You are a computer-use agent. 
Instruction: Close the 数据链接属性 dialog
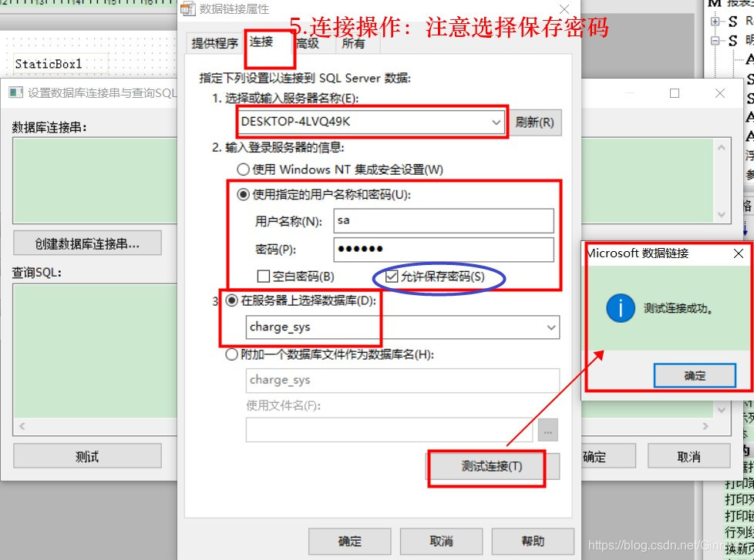tap(564, 8)
